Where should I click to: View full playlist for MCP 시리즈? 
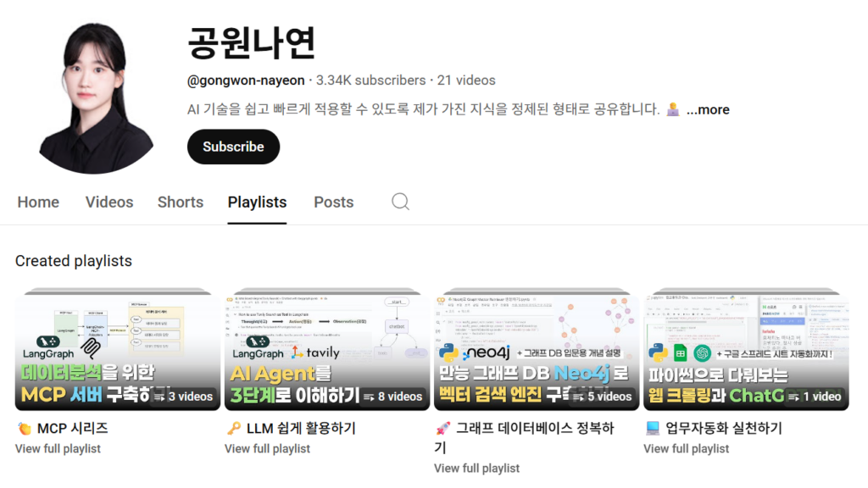coord(58,449)
